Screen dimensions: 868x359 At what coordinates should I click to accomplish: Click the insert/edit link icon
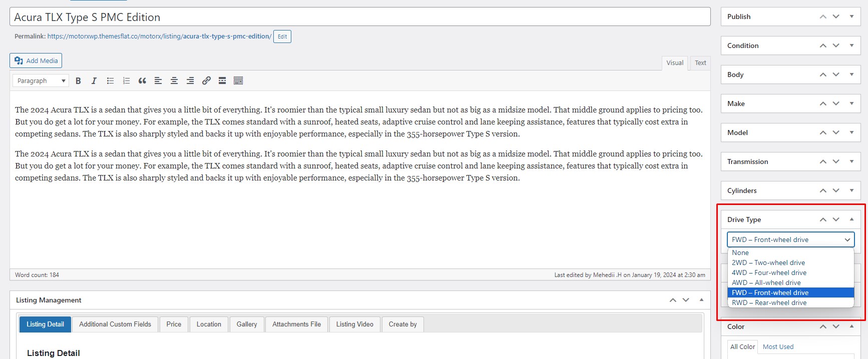[x=206, y=80]
